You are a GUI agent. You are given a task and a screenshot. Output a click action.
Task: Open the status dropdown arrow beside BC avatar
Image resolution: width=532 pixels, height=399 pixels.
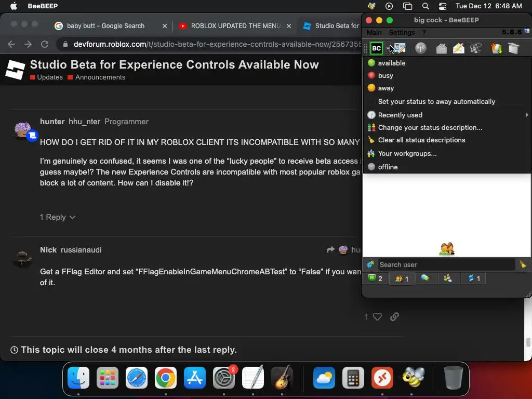(388, 48)
